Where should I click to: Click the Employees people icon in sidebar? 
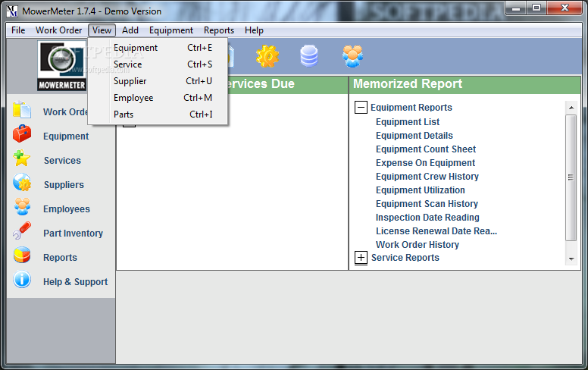pos(22,207)
